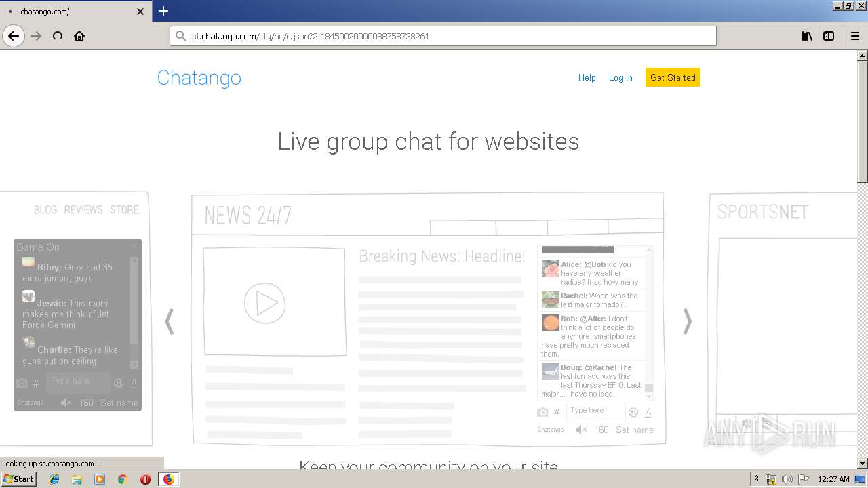Click Rachel's butterfly avatar in chat

point(550,300)
